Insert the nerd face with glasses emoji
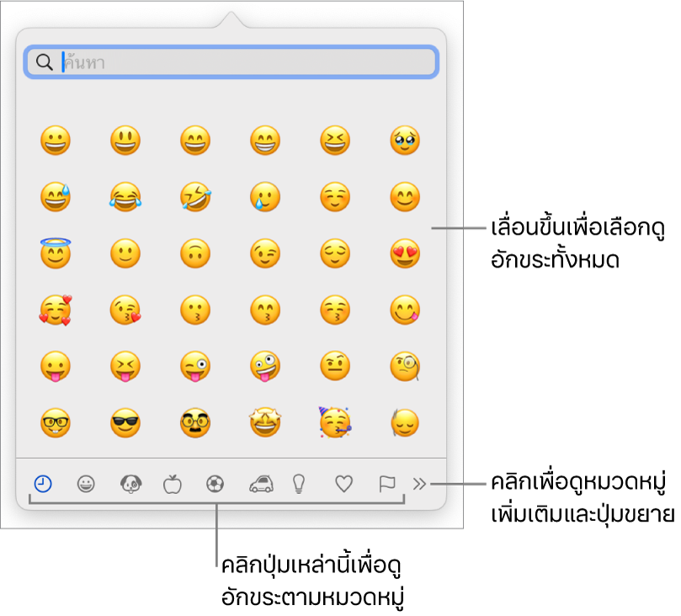This screenshot has height=616, width=681. [56, 422]
